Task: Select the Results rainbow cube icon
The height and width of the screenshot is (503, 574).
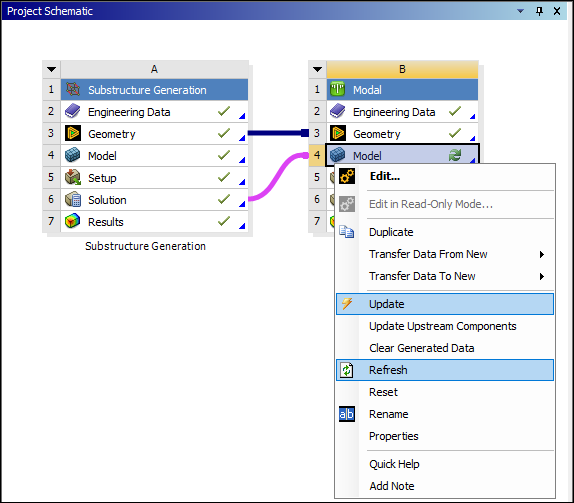Action: [x=72, y=221]
